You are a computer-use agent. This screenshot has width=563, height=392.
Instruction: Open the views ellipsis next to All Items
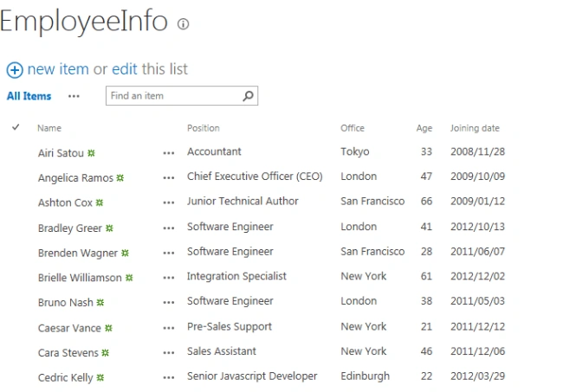pyautogui.click(x=74, y=96)
